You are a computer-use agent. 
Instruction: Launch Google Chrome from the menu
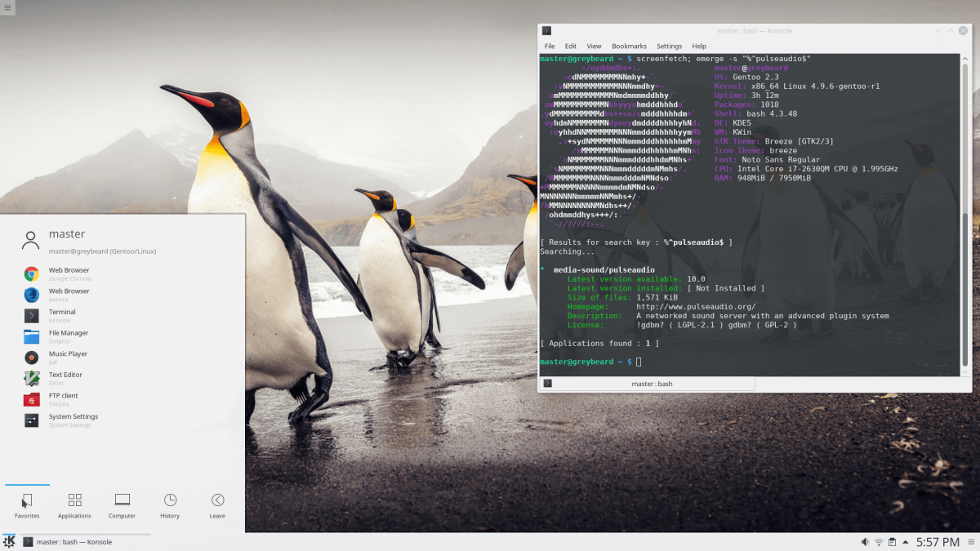pos(69,273)
